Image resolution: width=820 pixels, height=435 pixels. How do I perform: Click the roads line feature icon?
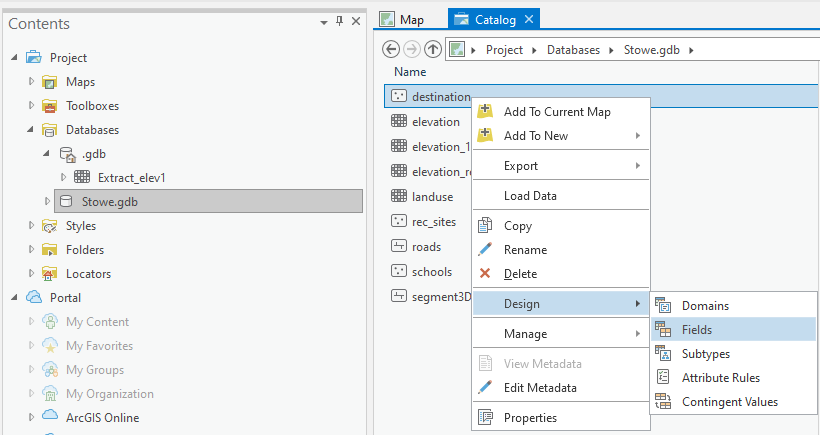399,247
